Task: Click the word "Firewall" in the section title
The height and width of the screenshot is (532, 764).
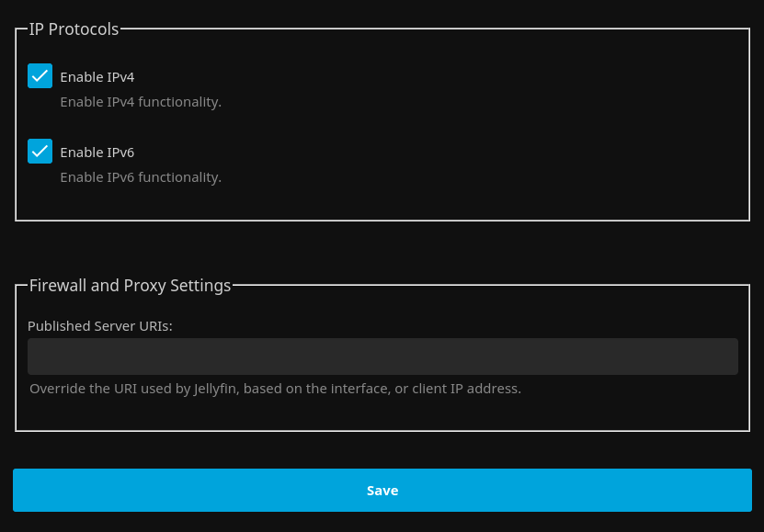Action: pyautogui.click(x=58, y=286)
